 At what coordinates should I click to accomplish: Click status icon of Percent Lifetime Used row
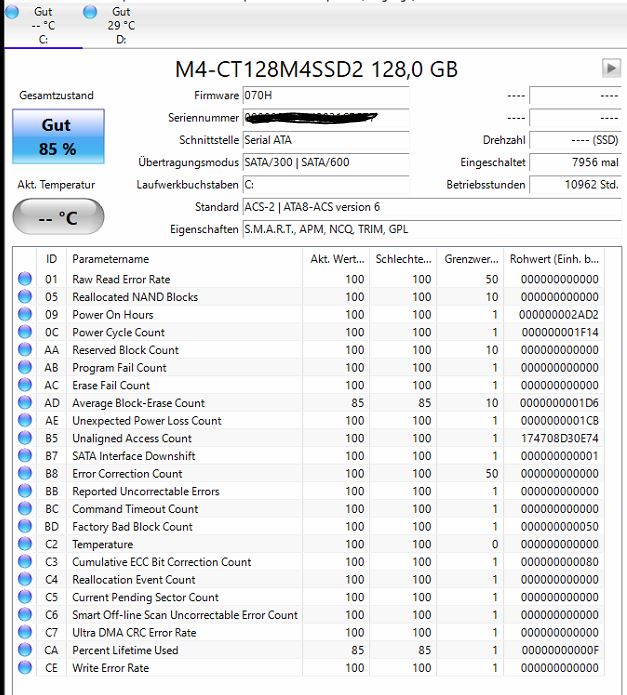coord(25,650)
